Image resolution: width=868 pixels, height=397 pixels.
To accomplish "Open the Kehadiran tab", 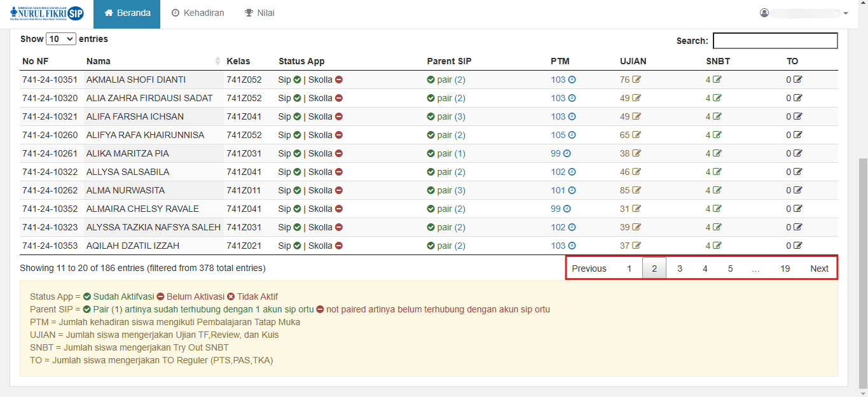I will click(x=198, y=13).
